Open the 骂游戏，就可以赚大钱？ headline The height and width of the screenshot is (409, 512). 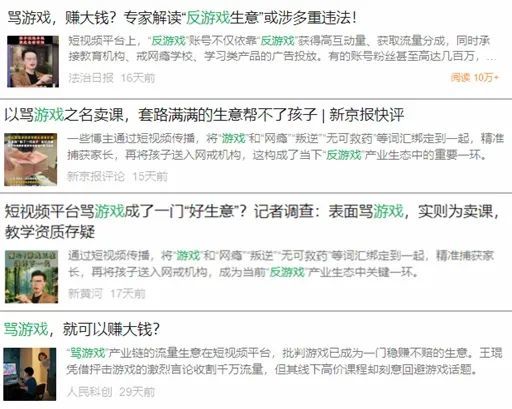82,329
